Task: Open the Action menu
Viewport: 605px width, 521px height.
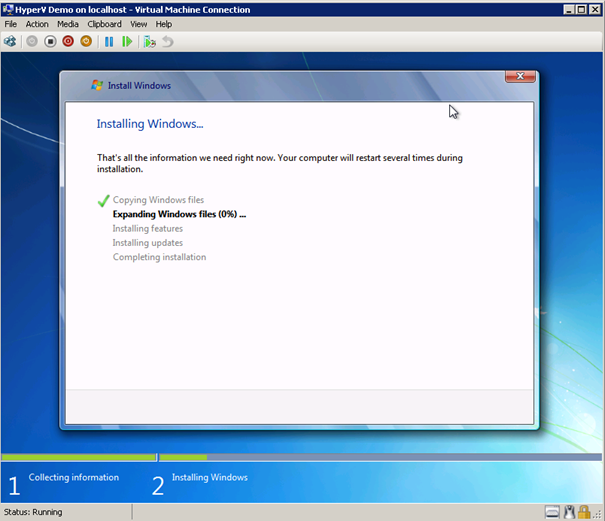Action: [37, 24]
